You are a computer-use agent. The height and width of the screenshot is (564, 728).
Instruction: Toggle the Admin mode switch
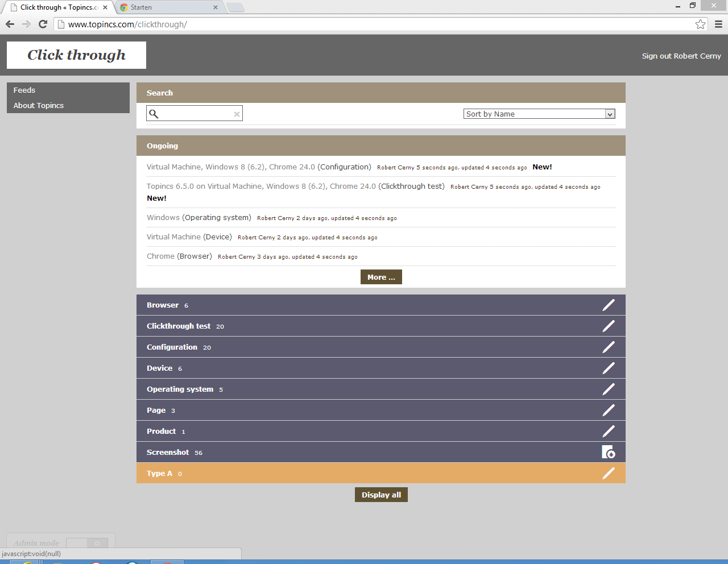click(86, 543)
